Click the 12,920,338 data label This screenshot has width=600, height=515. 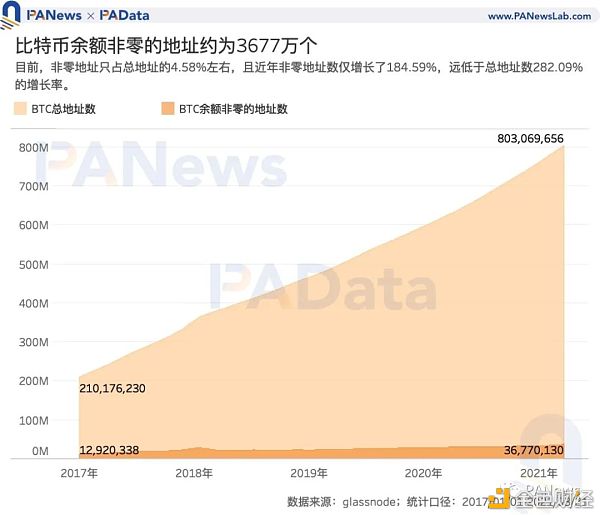coord(109,450)
